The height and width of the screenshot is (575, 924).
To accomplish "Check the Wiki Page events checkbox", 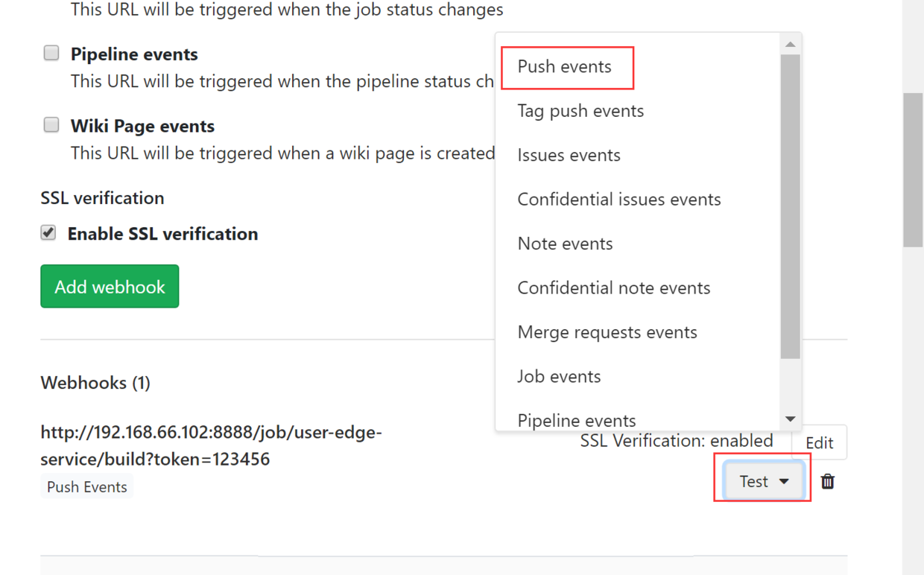I will [51, 124].
